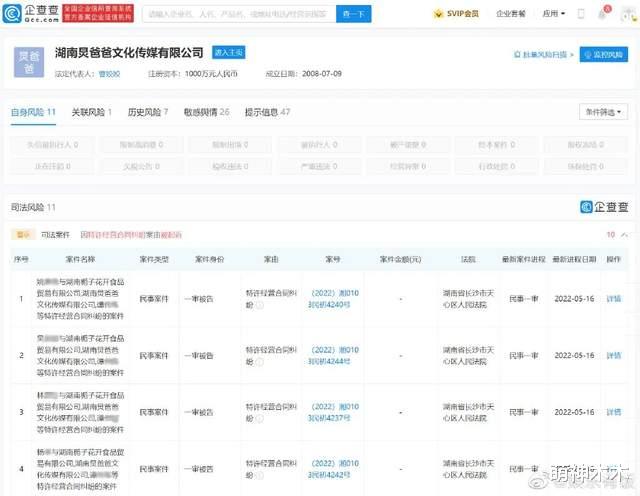Switch to the 关联风险 1 tab

coord(91,112)
